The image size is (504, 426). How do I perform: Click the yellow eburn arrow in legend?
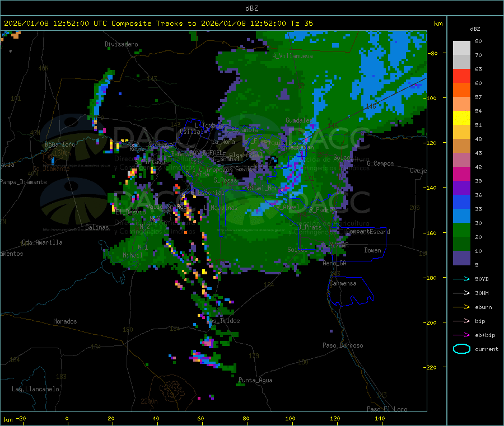[x=461, y=307]
